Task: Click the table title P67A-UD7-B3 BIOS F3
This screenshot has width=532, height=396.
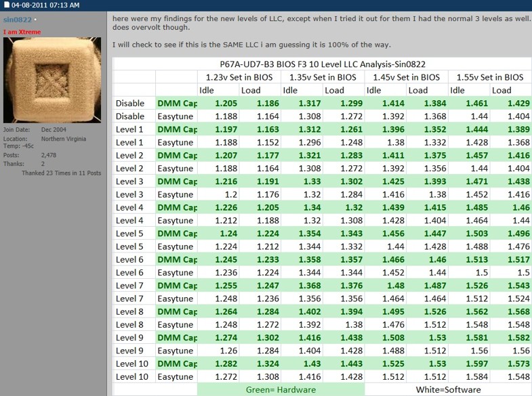Action: click(323, 64)
